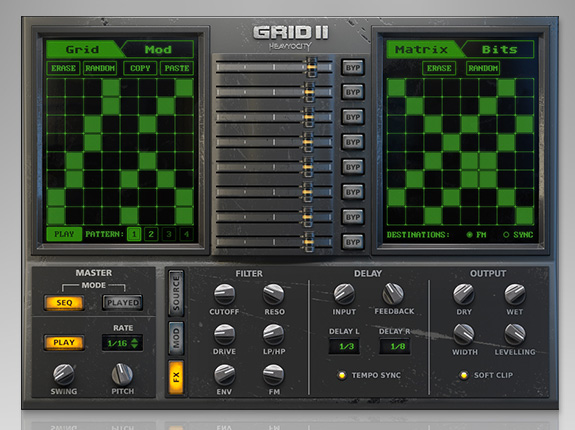Click the DRY output knob
The width and height of the screenshot is (575, 430).
(x=464, y=294)
